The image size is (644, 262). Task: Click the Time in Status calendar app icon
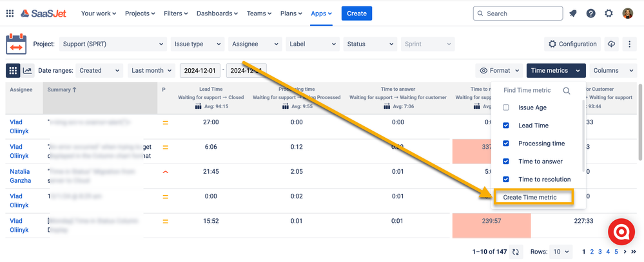[16, 44]
